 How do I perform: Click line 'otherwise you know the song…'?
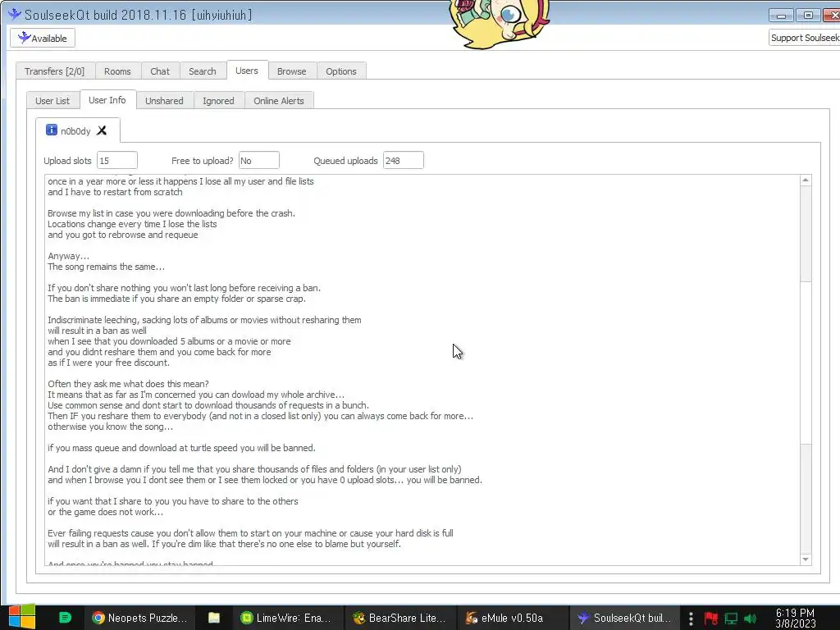coord(111,427)
